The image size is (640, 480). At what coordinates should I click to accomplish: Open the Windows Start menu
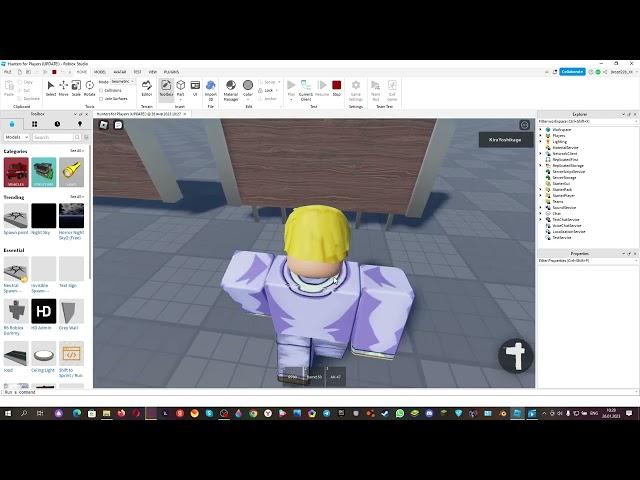pos(8,413)
